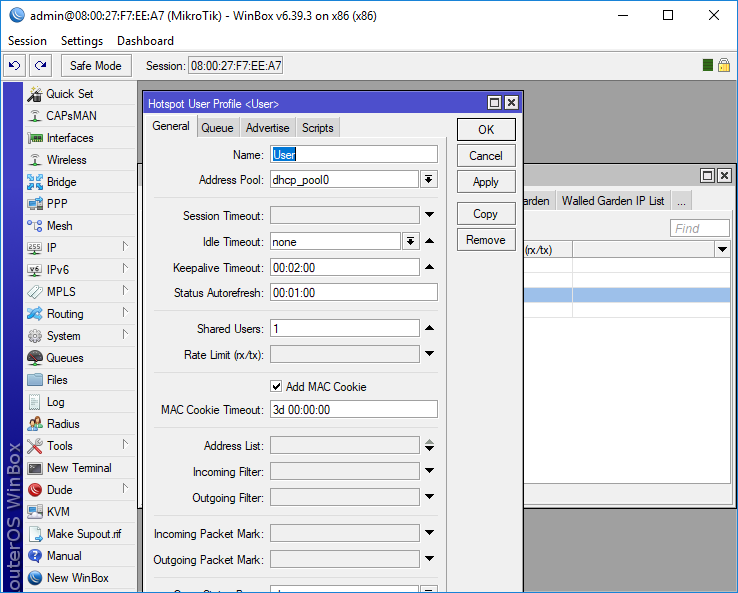This screenshot has width=738, height=593.
Task: Toggle Safe Mode
Action: (x=96, y=65)
